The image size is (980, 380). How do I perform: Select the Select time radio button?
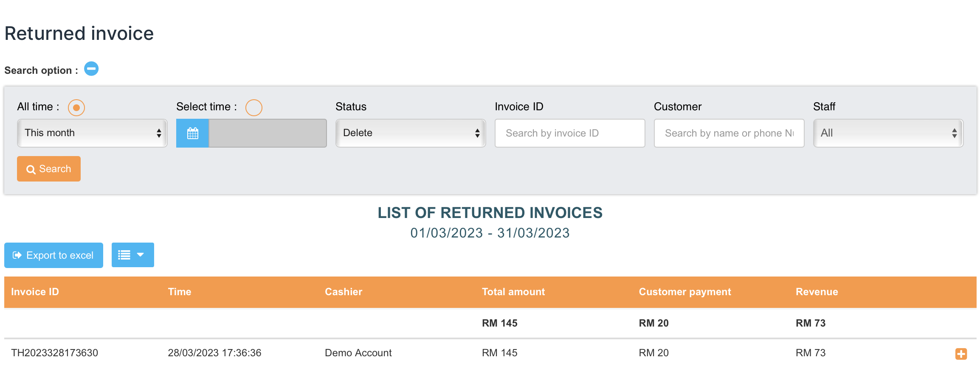253,108
